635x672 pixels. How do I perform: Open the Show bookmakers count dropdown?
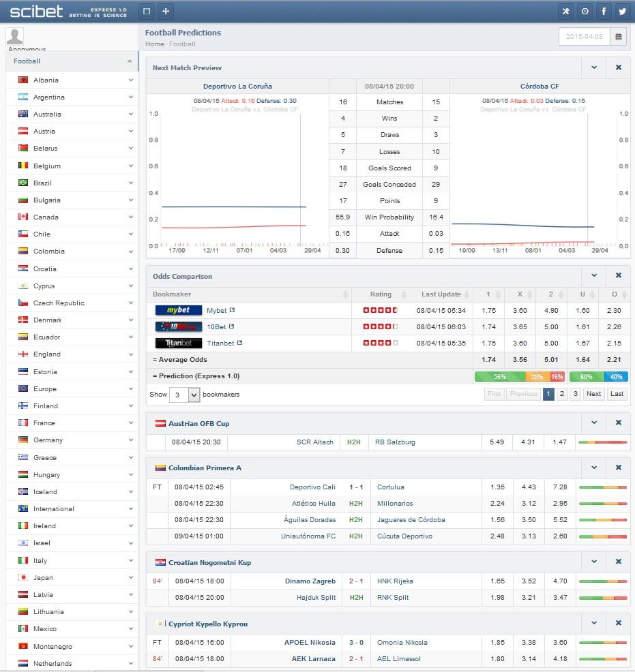[x=184, y=395]
